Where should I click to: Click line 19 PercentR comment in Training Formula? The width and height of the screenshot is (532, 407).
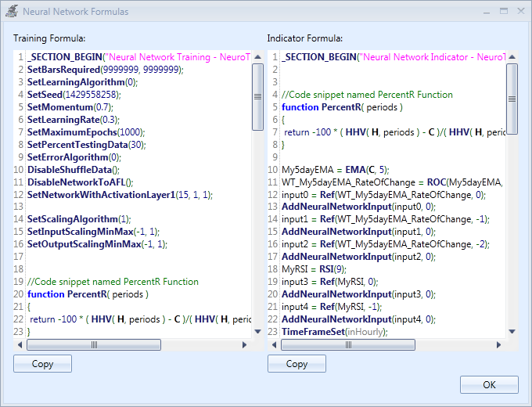[x=113, y=282]
